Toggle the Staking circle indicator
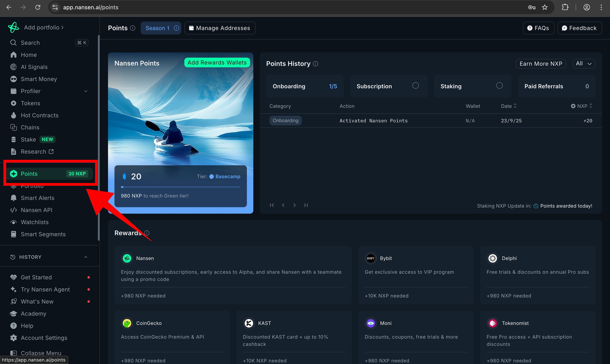This screenshot has height=364, width=610. (x=500, y=86)
